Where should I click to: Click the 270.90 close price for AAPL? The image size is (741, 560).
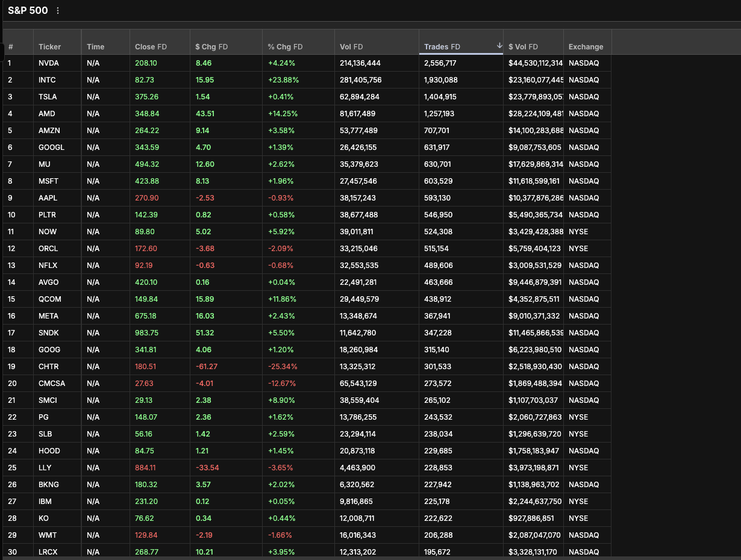pos(147,198)
